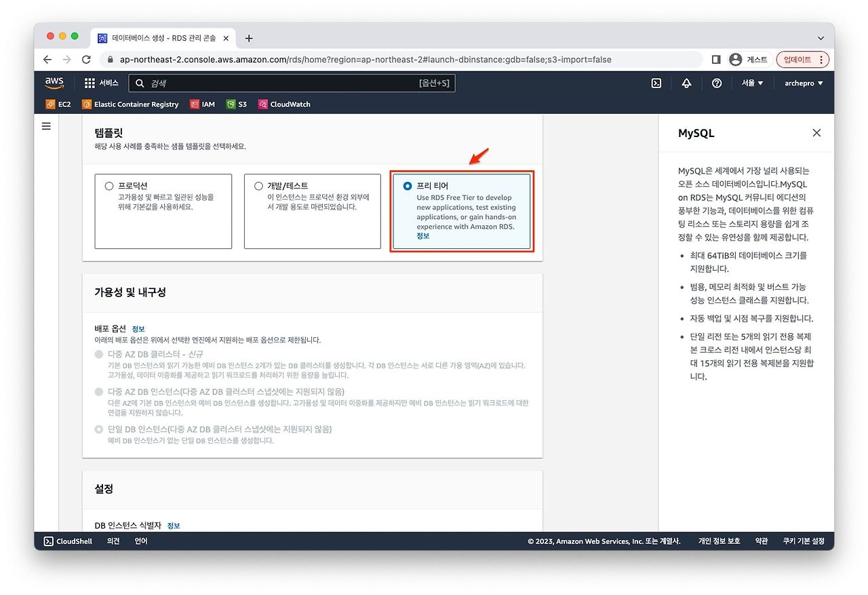This screenshot has width=868, height=595.
Task: Close the MySQL info panel
Action: pos(816,133)
